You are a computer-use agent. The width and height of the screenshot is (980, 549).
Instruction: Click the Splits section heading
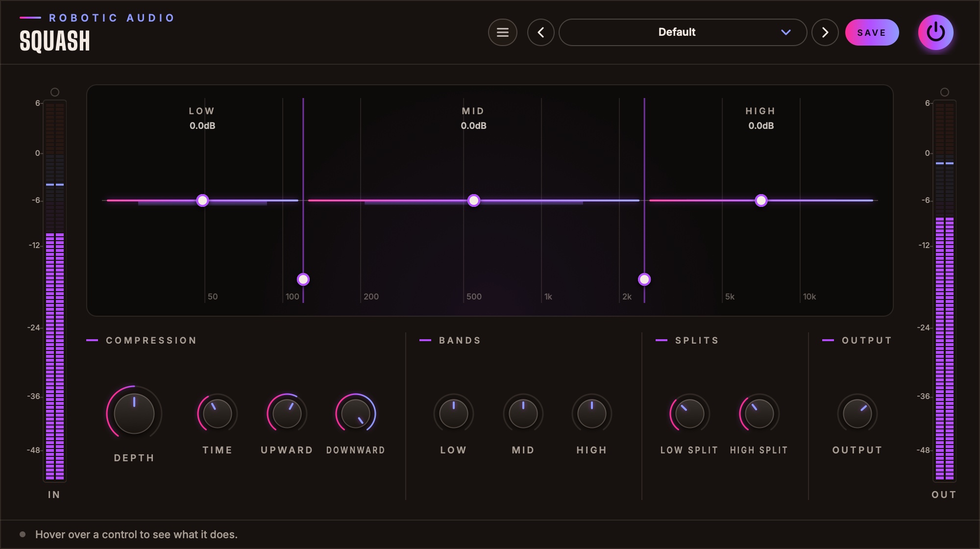pos(697,340)
